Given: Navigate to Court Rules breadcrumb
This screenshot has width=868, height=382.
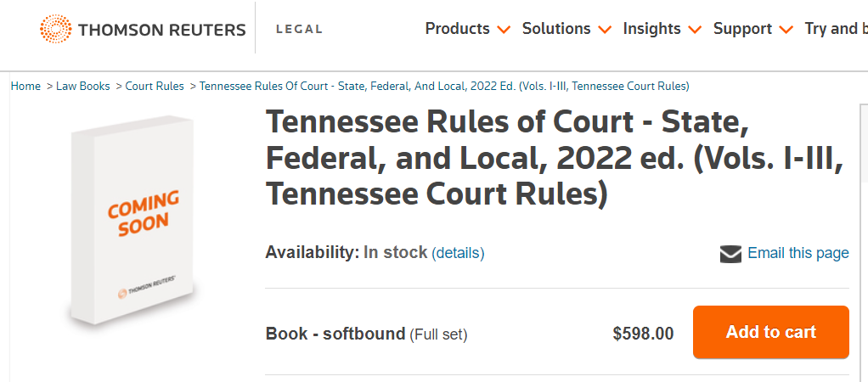Looking at the screenshot, I should click(155, 86).
